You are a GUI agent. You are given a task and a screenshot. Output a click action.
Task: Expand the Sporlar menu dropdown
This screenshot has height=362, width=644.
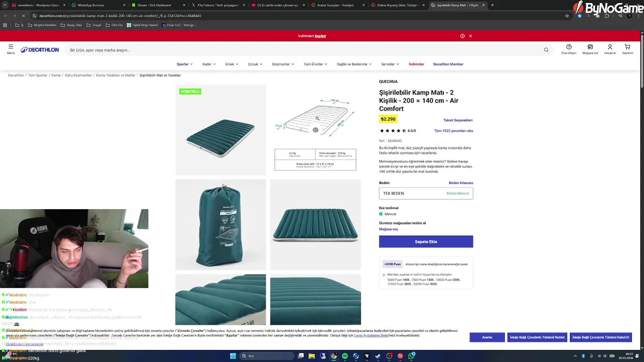click(x=185, y=64)
